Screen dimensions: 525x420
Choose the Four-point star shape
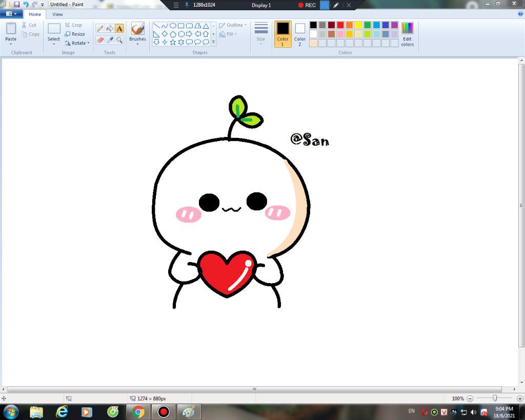(x=165, y=42)
